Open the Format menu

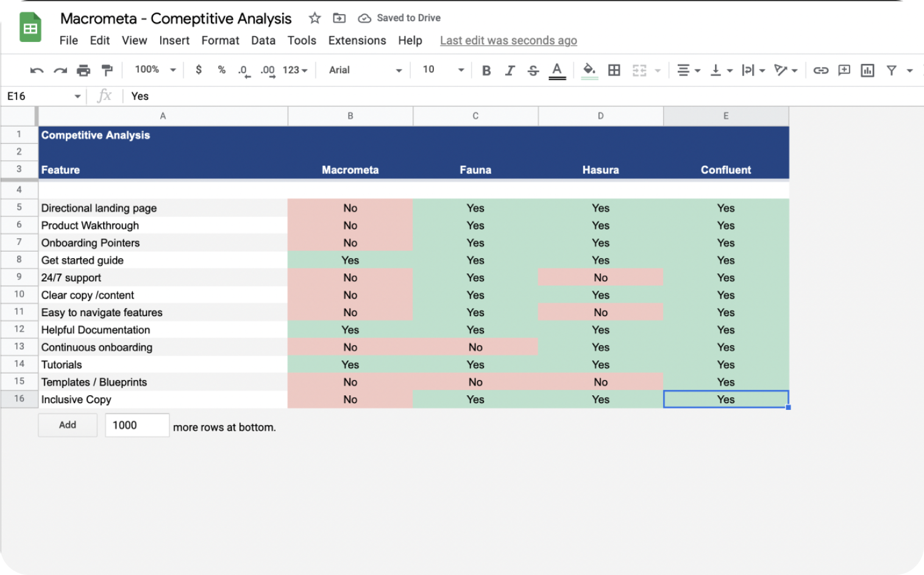[220, 40]
